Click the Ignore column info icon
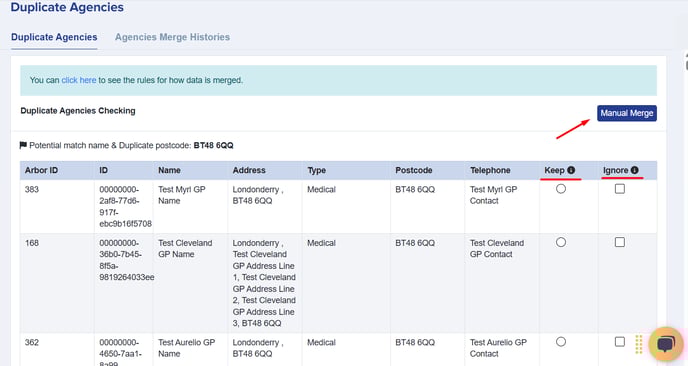The height and width of the screenshot is (366, 688). (x=634, y=170)
